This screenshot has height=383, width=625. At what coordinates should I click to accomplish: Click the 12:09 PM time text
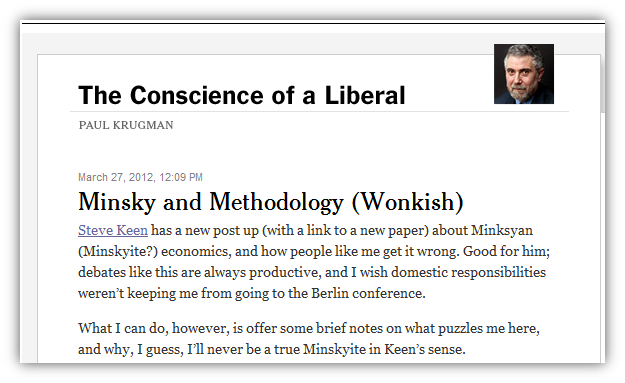[x=181, y=177]
